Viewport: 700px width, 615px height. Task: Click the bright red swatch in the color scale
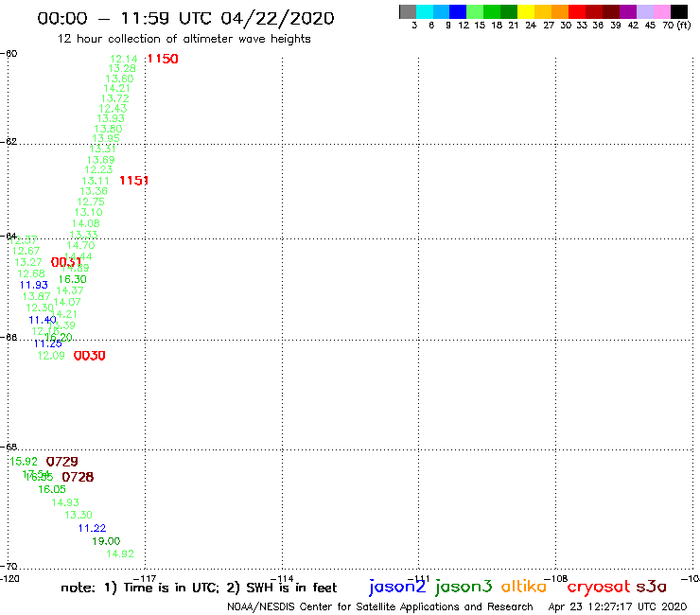577,11
